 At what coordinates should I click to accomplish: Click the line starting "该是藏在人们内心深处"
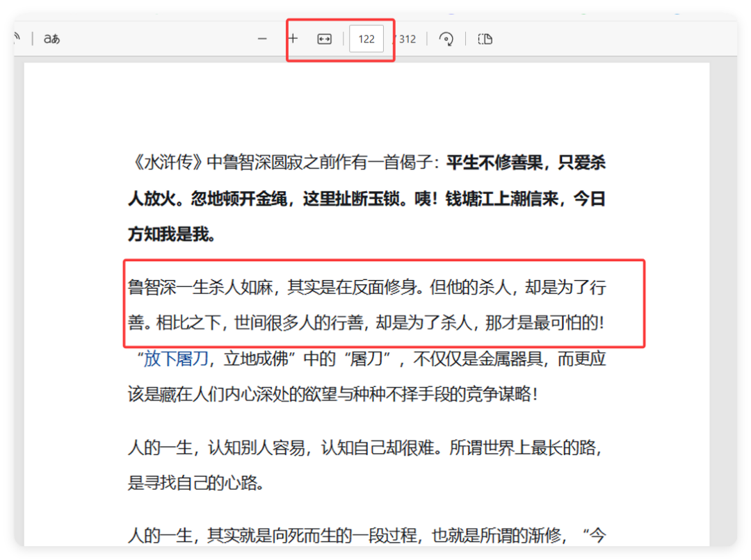click(x=333, y=395)
